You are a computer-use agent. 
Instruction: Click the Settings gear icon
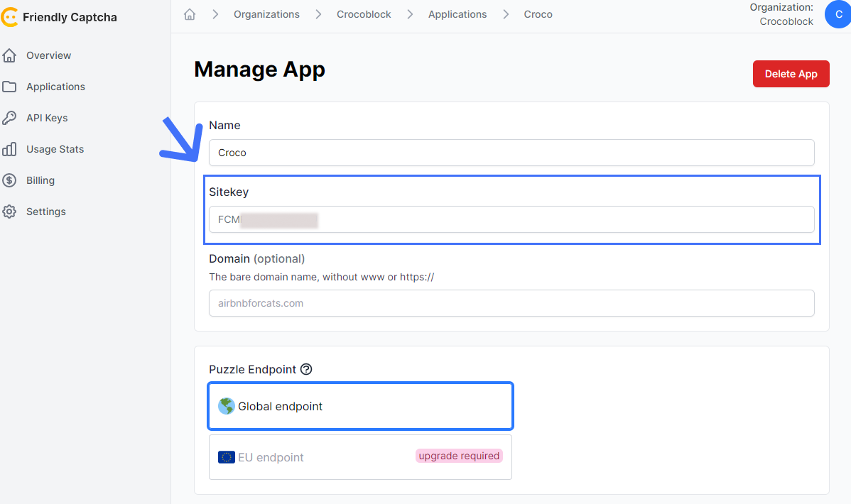pyautogui.click(x=9, y=212)
